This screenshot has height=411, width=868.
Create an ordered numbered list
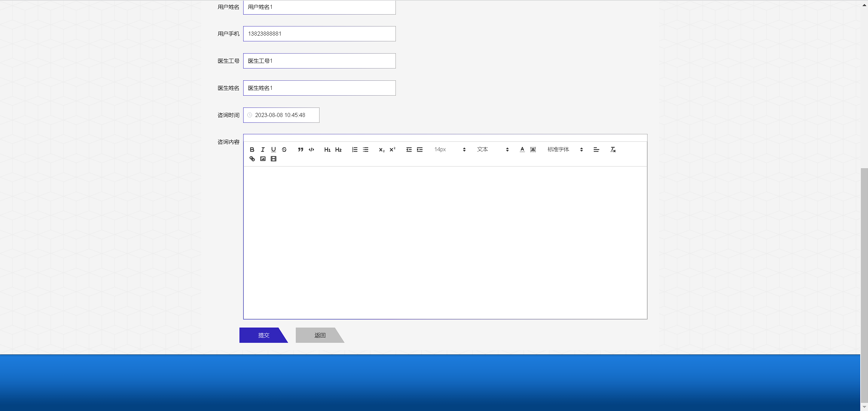[x=355, y=150]
